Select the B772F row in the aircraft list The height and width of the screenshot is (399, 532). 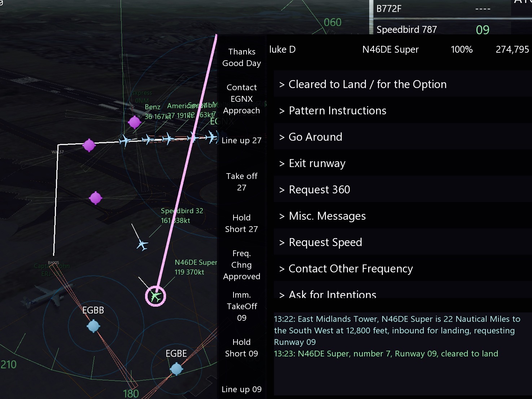coord(442,9)
